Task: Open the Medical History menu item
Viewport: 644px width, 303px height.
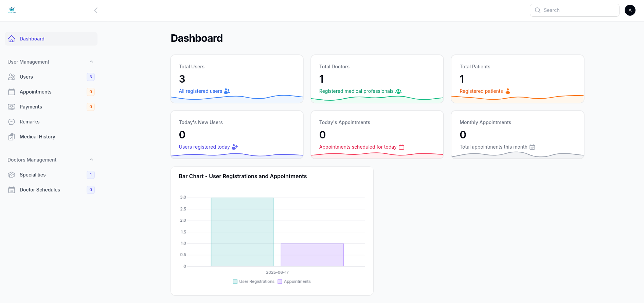Action: point(37,137)
